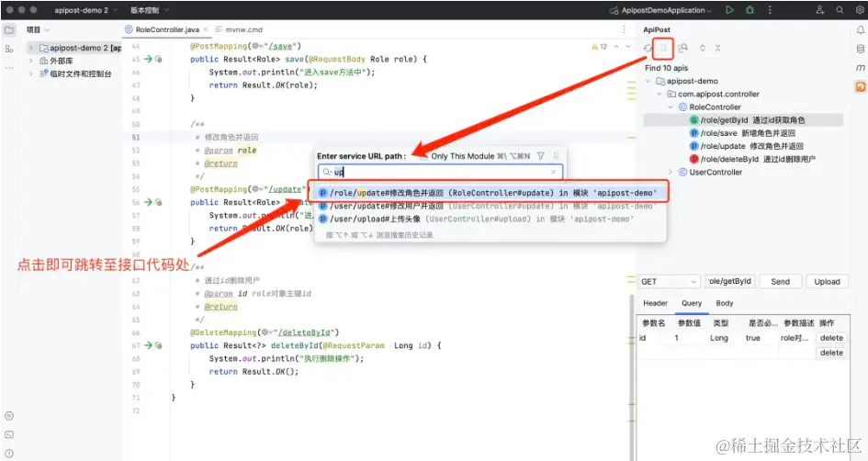Screen dimensions: 868x461
Task: Open the ApipostDemoApplication run configuration dropdown
Action: (659, 10)
